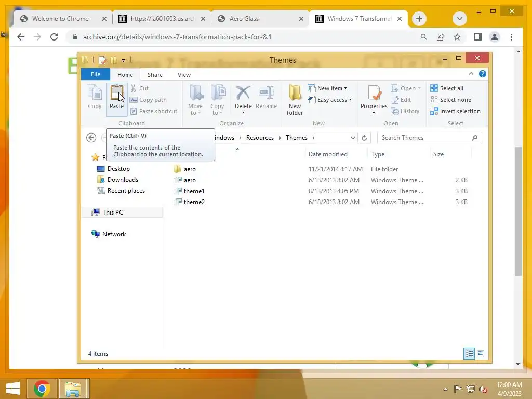Select Network in the navigation pane

114,234
